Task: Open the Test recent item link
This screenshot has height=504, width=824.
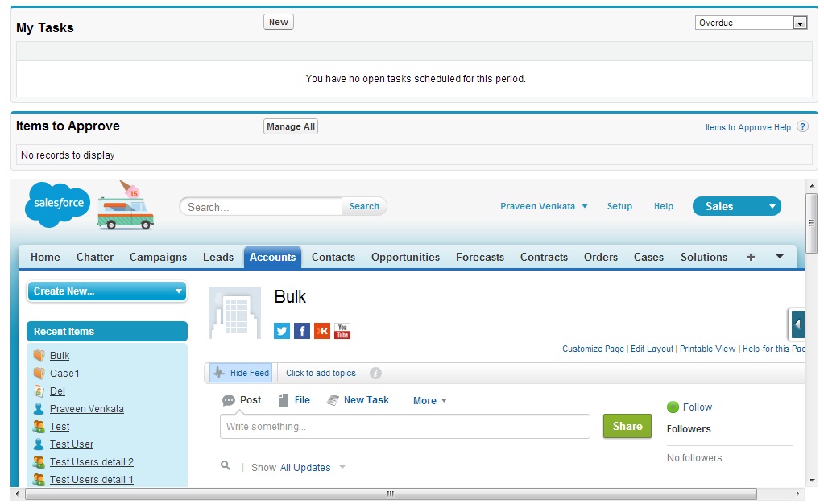Action: click(x=60, y=427)
